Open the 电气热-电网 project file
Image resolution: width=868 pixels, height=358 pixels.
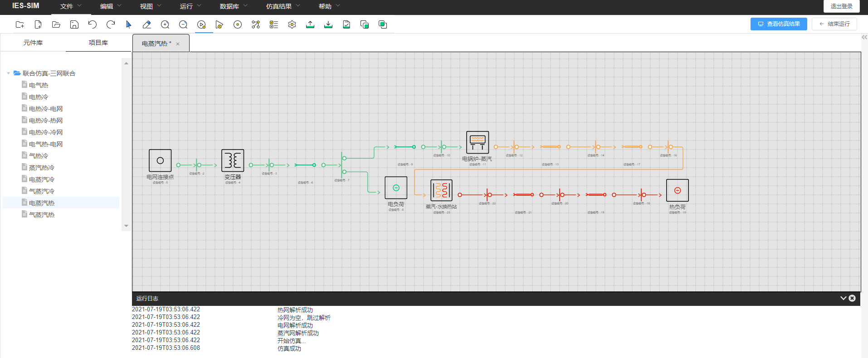(46, 144)
